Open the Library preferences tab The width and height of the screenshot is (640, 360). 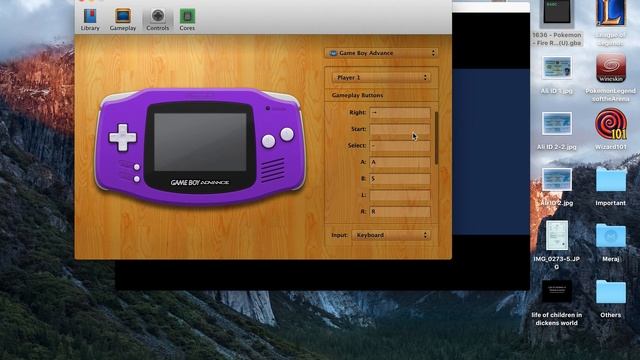pyautogui.click(x=90, y=20)
